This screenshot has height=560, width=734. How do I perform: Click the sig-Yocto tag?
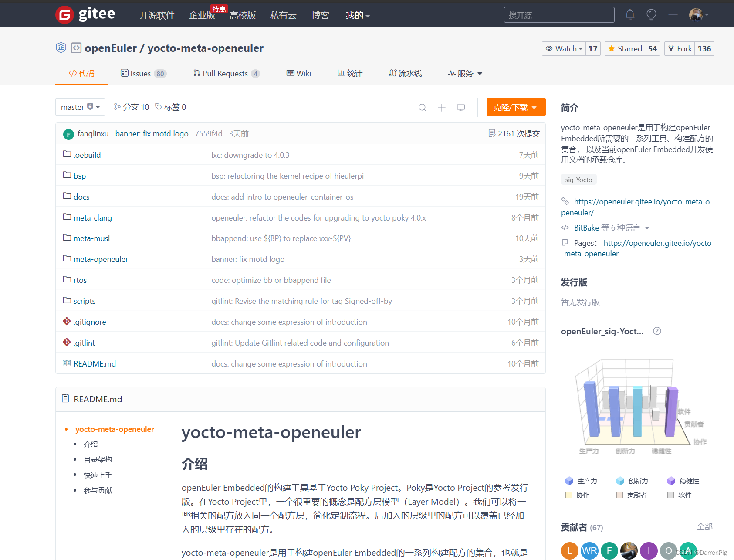click(578, 180)
